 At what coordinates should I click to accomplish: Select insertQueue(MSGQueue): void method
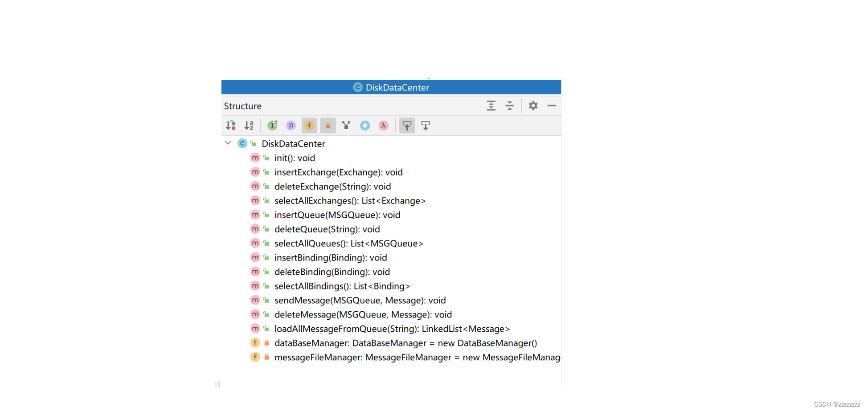pyautogui.click(x=337, y=215)
